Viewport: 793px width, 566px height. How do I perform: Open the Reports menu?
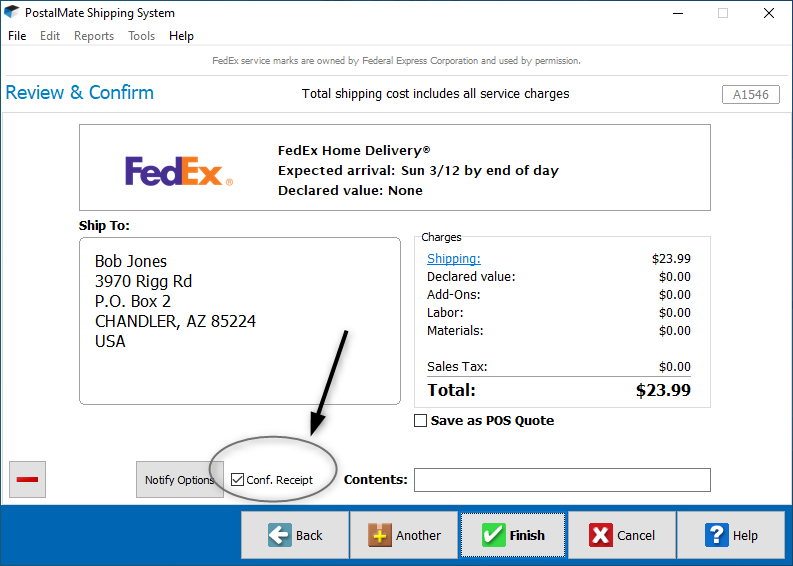(x=94, y=36)
